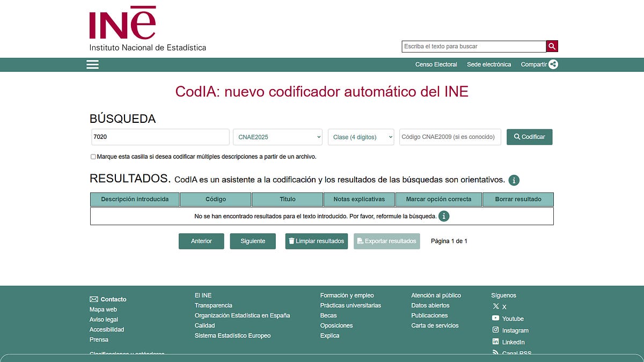Image resolution: width=644 pixels, height=362 pixels.
Task: Click Limpiar resultados button
Action: (x=316, y=241)
